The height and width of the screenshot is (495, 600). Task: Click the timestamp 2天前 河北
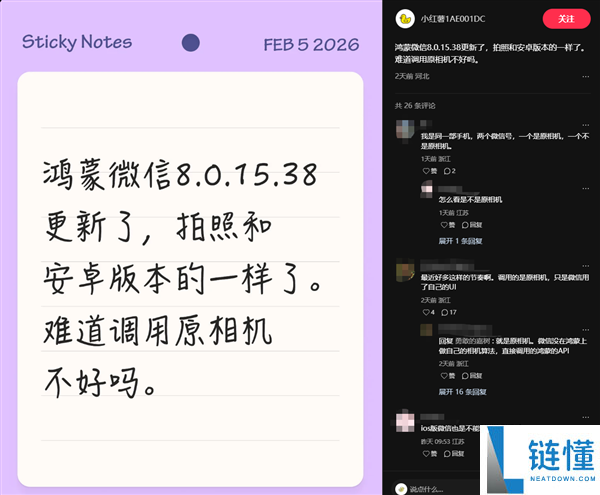click(412, 77)
